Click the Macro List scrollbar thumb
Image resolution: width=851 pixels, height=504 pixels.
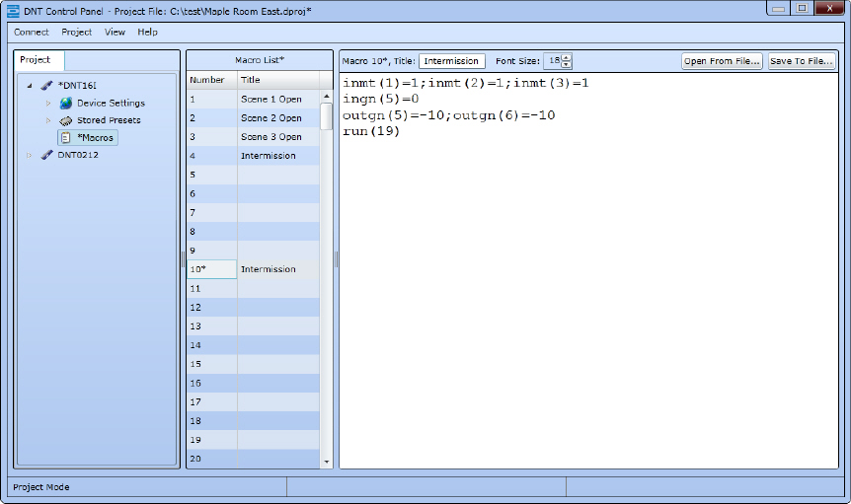tap(326, 116)
